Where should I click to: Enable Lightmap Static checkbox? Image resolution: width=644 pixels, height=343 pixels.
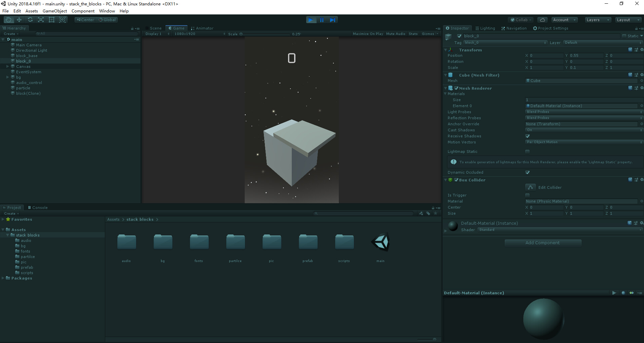click(x=527, y=152)
